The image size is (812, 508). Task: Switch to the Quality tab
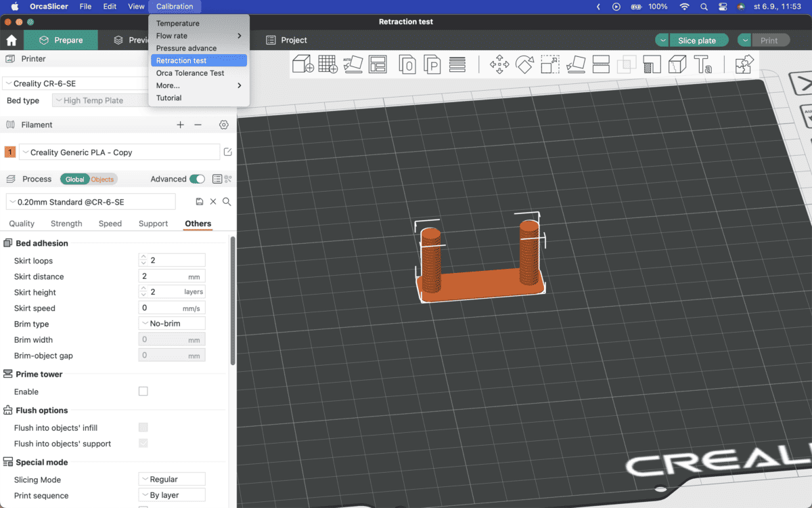(x=22, y=224)
